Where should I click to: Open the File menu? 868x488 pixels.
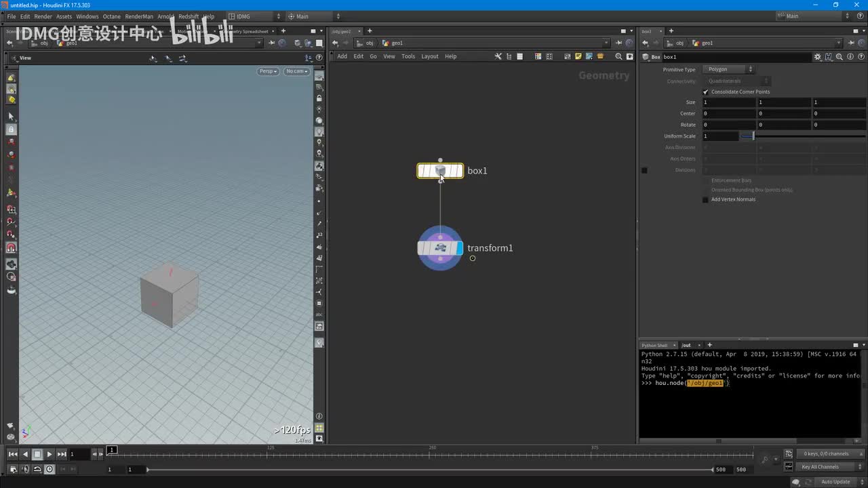pyautogui.click(x=12, y=16)
